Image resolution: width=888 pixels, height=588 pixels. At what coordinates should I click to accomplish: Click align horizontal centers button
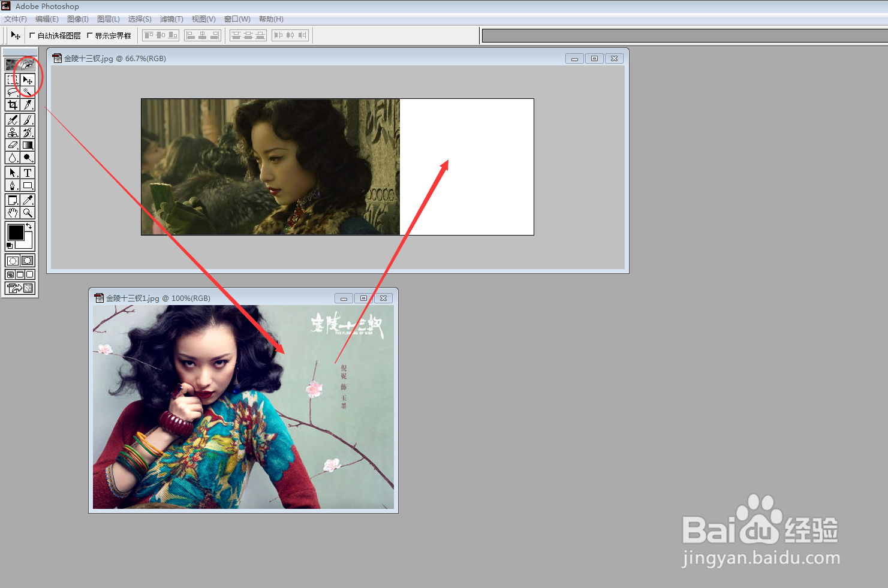(203, 35)
